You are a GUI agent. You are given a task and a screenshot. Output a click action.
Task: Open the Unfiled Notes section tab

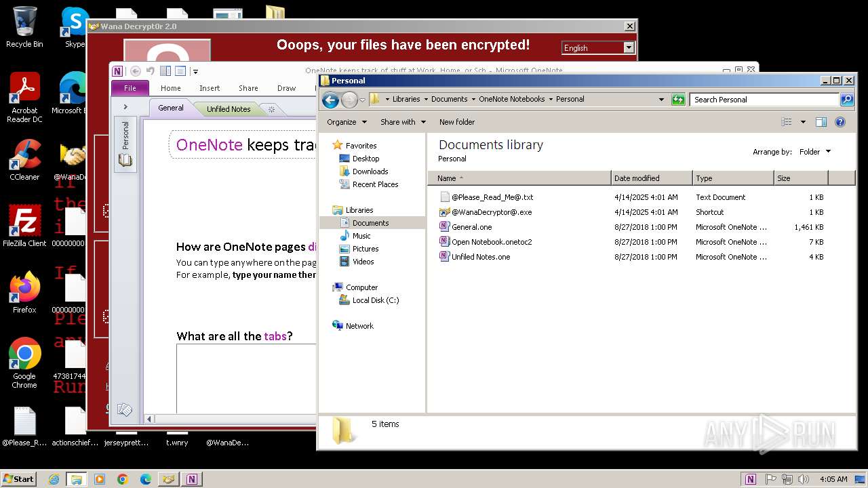[x=229, y=109]
